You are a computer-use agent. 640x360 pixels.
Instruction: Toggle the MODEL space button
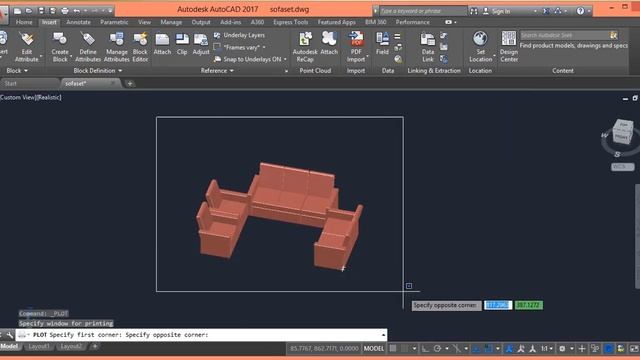coord(373,349)
